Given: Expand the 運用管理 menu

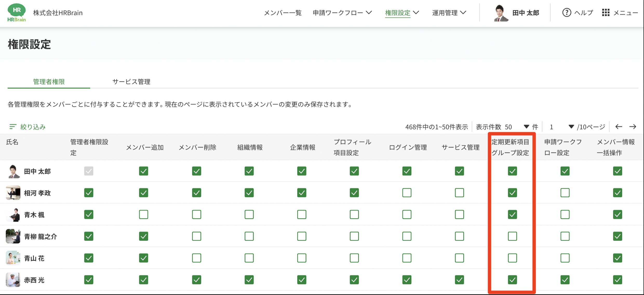Looking at the screenshot, I should [449, 13].
